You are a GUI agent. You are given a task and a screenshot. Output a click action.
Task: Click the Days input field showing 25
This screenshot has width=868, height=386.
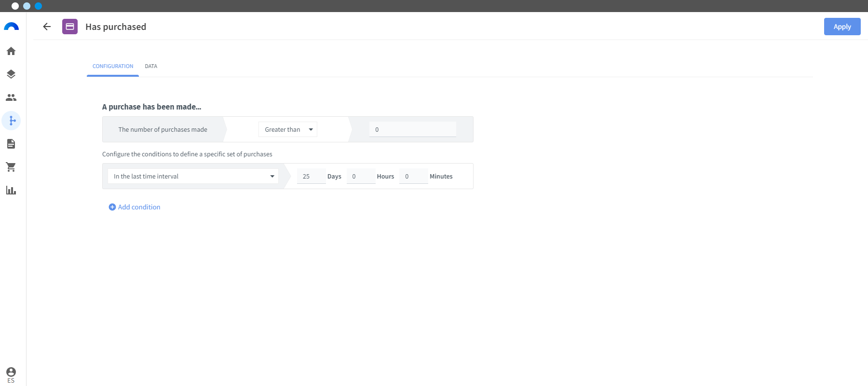coord(311,176)
